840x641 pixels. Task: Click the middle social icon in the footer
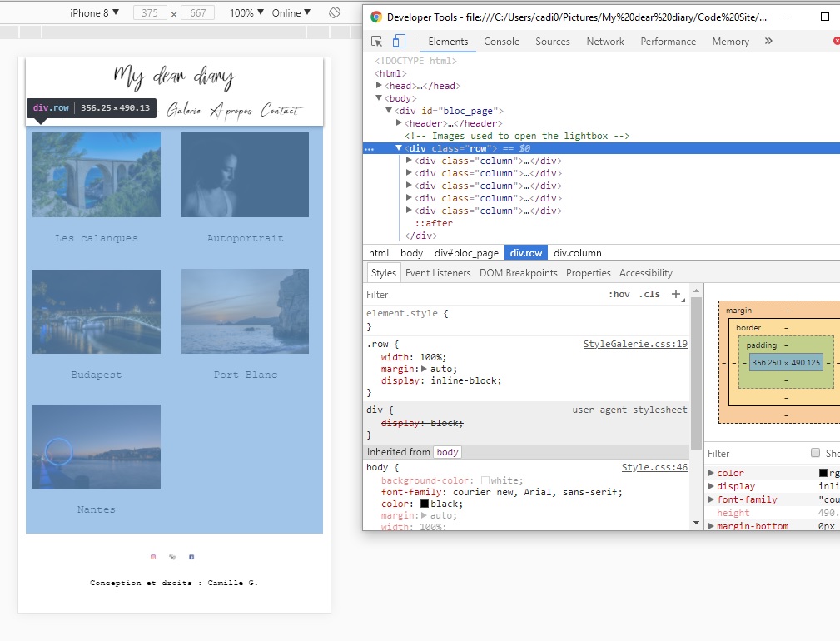click(x=172, y=557)
